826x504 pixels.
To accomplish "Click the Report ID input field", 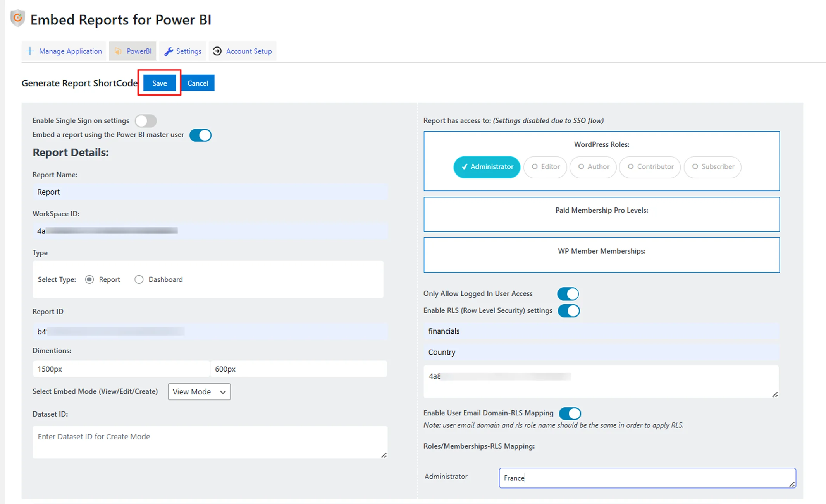I will tap(210, 331).
